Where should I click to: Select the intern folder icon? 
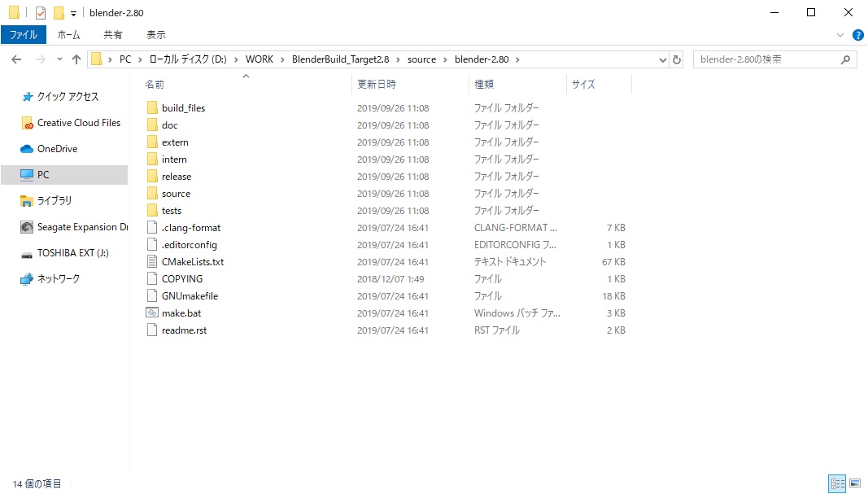(152, 160)
